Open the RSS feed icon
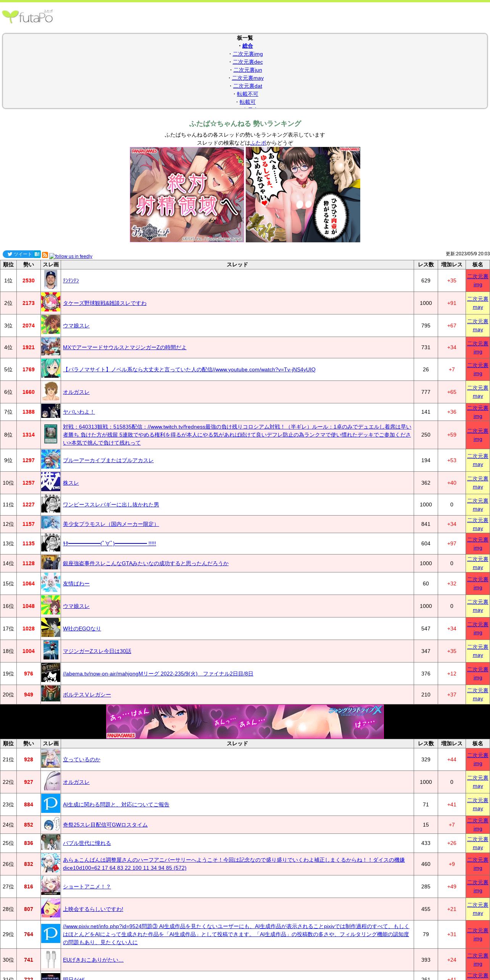Image resolution: width=490 pixels, height=980 pixels. [x=45, y=255]
